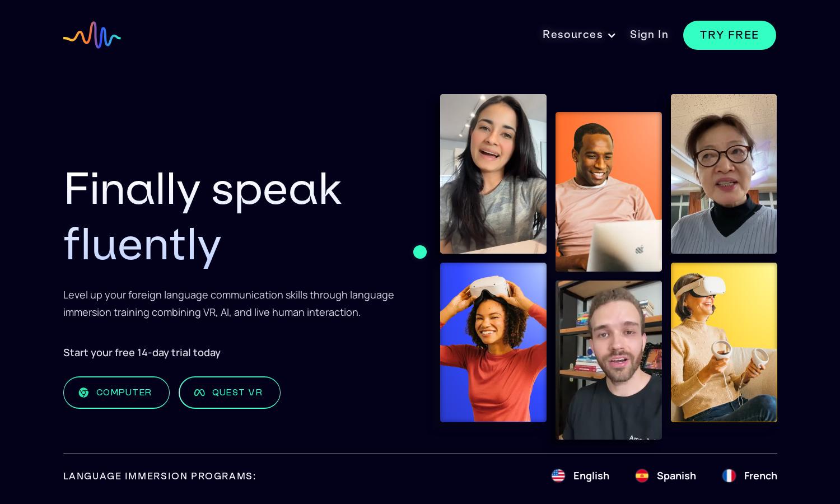Screen dimensions: 840x504
Task: Click the TRY FREE button
Action: 730,35
